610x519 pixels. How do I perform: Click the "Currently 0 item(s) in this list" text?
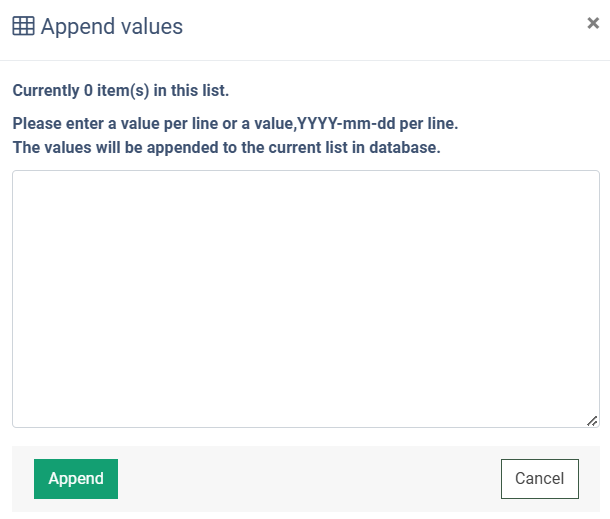121,91
